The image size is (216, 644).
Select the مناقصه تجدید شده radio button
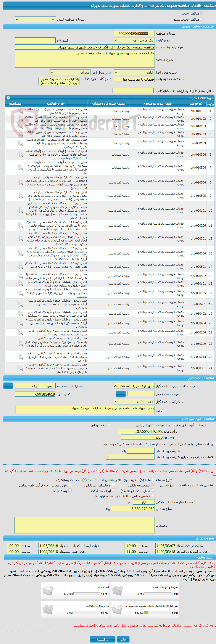pos(201,19)
